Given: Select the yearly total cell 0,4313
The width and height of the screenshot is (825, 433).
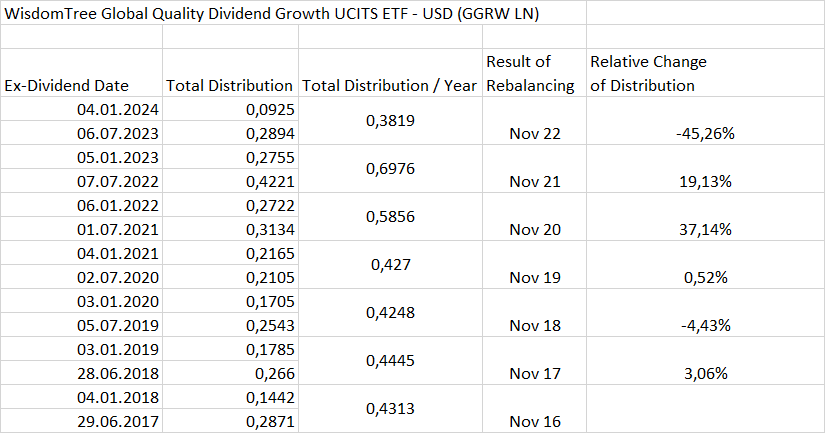Looking at the screenshot, I should pyautogui.click(x=392, y=409).
